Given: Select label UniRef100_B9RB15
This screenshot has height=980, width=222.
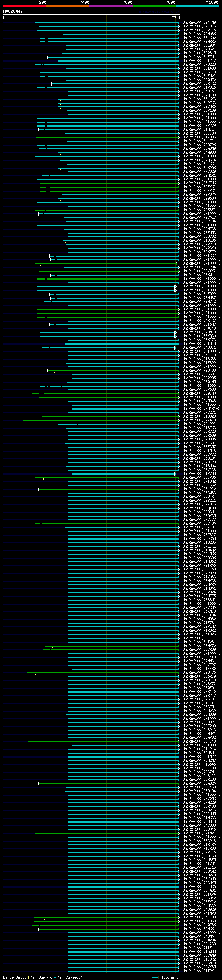Looking at the screenshot, I should tap(199, 53).
